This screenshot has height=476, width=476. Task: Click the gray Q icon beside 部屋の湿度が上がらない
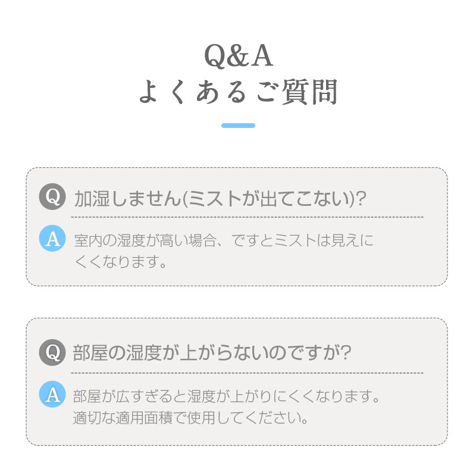52,352
